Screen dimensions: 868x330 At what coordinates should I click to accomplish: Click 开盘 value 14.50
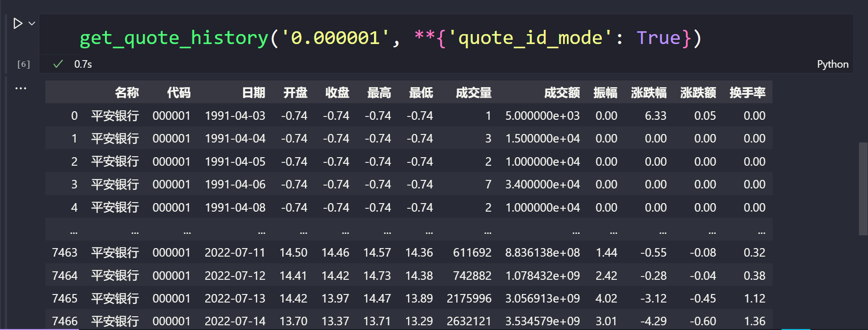[x=294, y=253]
